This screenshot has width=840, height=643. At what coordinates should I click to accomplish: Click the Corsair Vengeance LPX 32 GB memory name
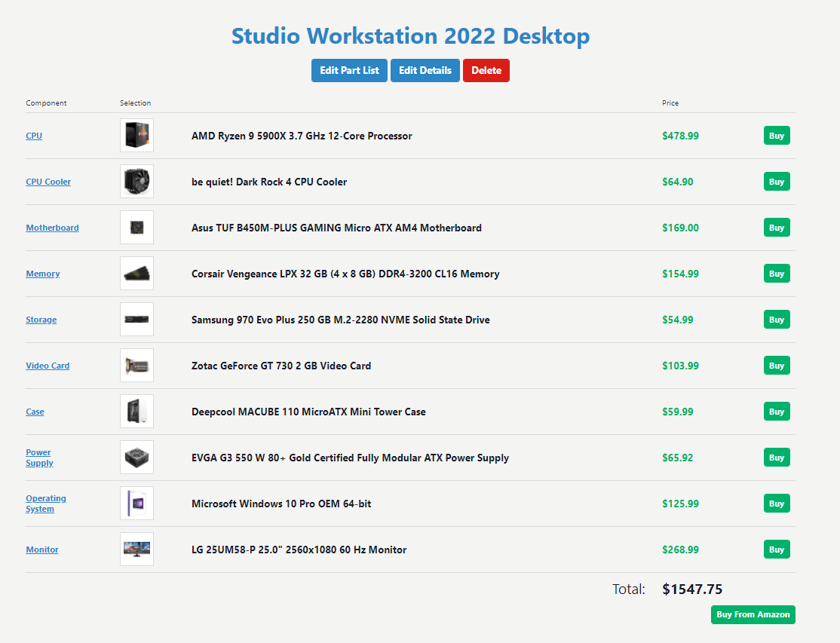345,274
